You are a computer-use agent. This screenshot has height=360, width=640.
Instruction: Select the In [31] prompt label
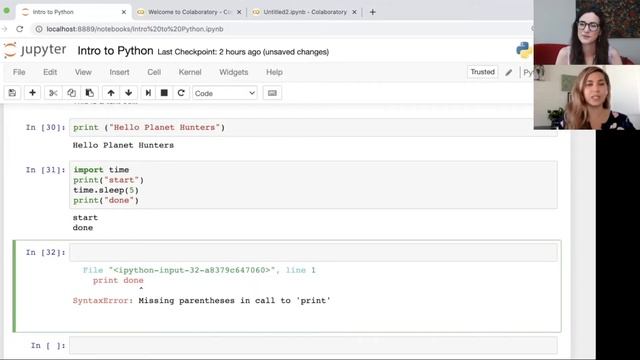coord(45,170)
